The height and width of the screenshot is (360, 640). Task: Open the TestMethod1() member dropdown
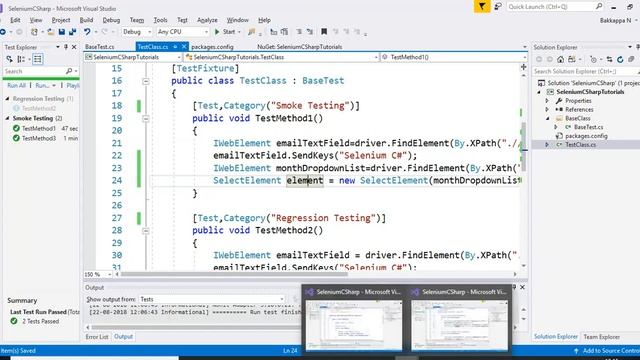point(453,57)
